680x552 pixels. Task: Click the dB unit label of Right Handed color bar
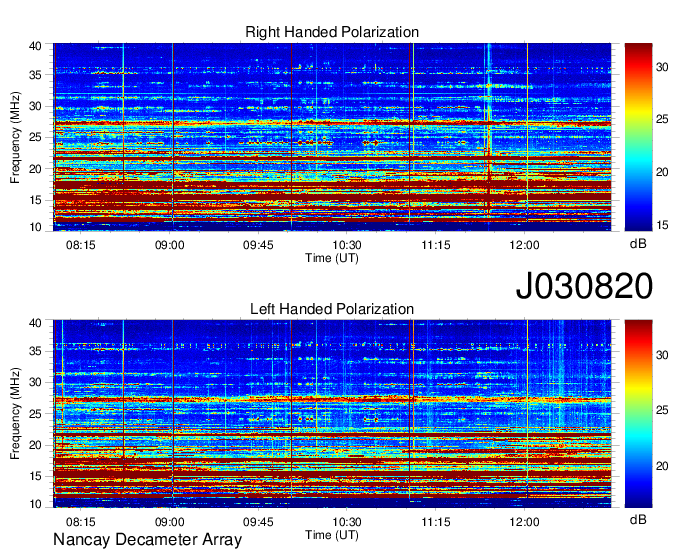coord(638,244)
